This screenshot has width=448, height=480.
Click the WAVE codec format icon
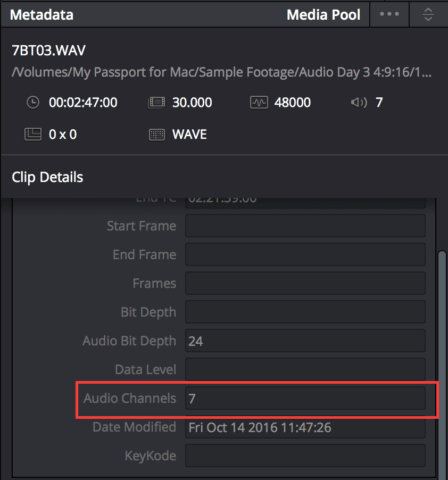(156, 134)
